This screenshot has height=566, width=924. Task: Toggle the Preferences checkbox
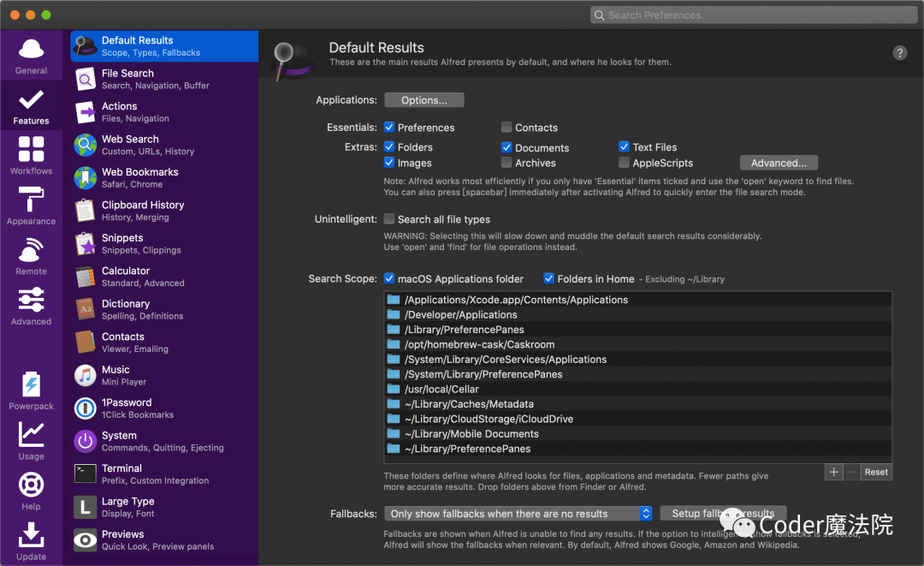click(389, 128)
